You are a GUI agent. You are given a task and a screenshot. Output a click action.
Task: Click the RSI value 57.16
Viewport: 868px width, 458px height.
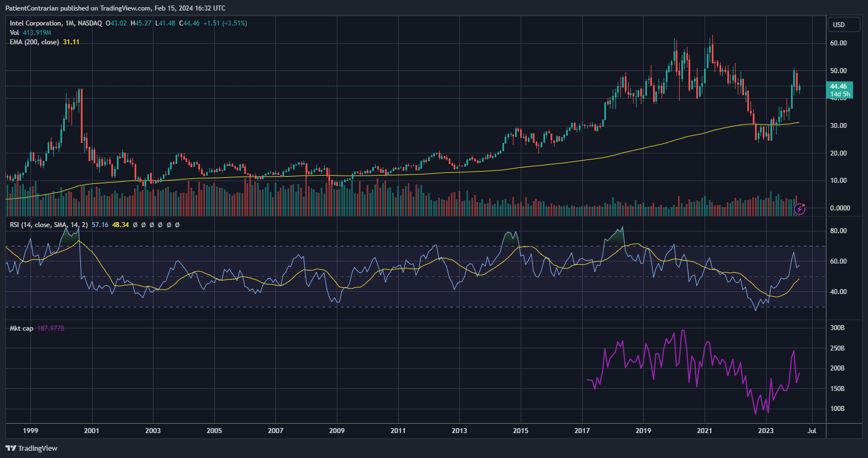click(100, 225)
